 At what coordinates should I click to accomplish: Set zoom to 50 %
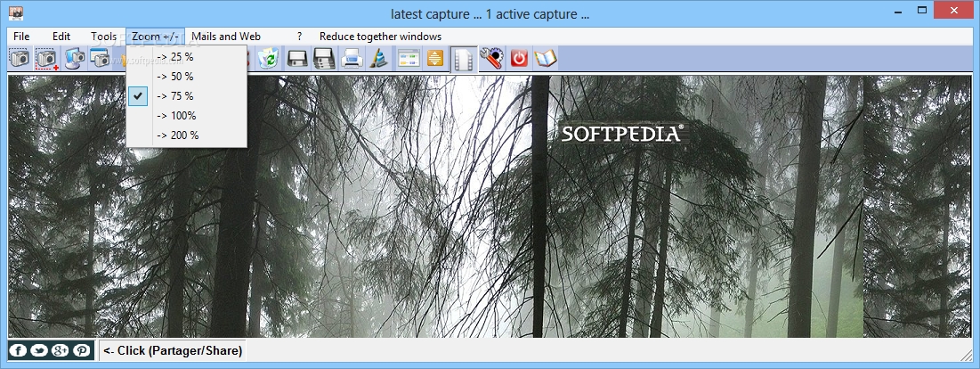(186, 77)
